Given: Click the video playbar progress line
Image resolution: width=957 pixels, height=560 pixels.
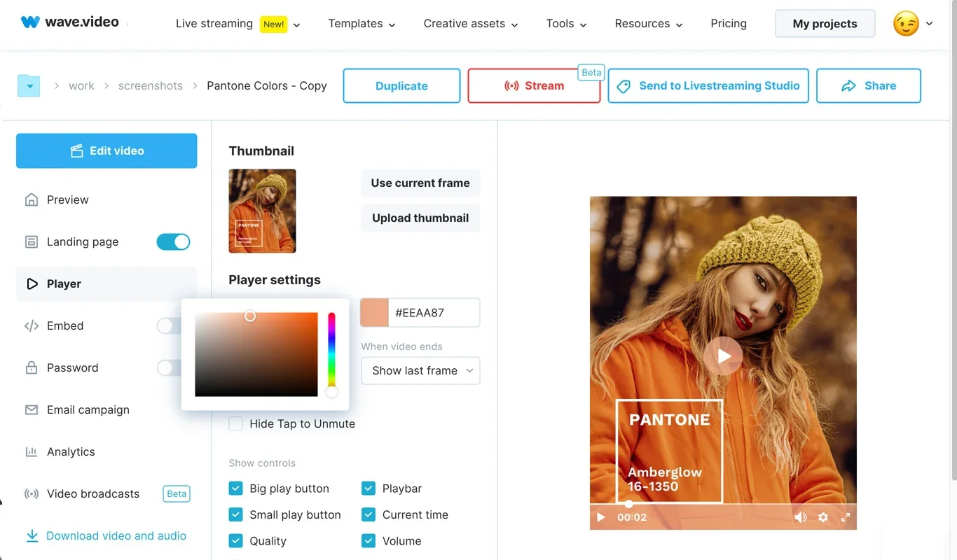Looking at the screenshot, I should pos(723,504).
